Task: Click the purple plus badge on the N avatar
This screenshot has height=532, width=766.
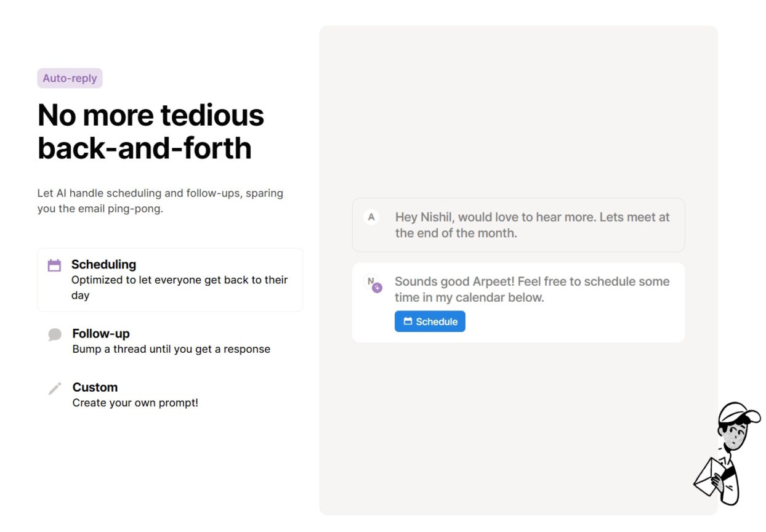Action: click(376, 287)
